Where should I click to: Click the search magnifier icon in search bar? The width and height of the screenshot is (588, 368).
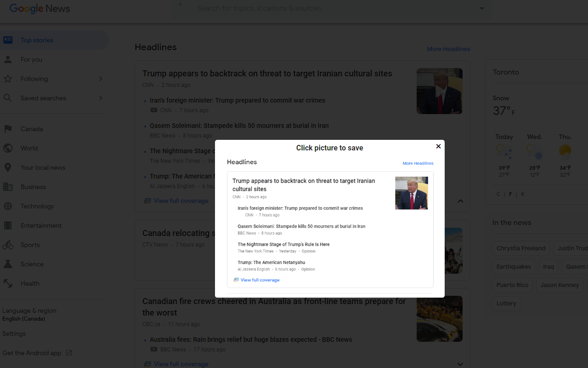tap(181, 5)
